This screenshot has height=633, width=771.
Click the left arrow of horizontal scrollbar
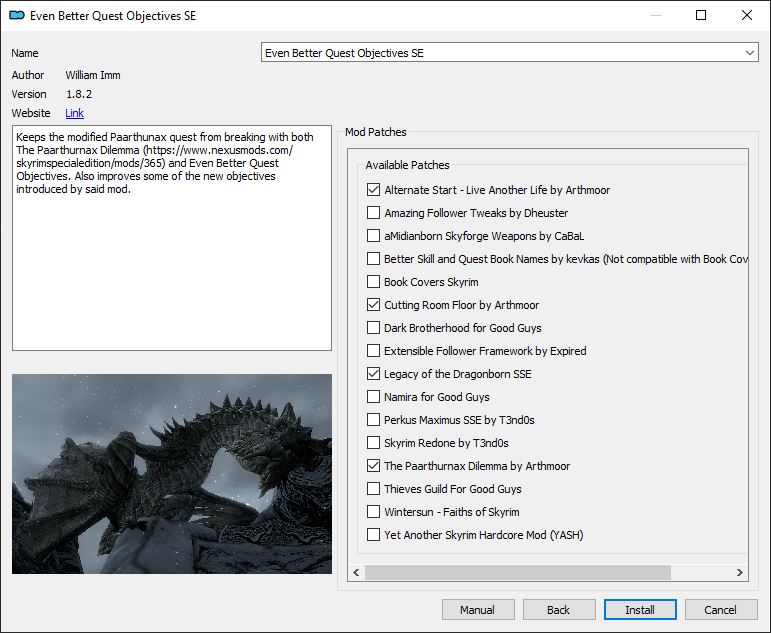pos(356,573)
